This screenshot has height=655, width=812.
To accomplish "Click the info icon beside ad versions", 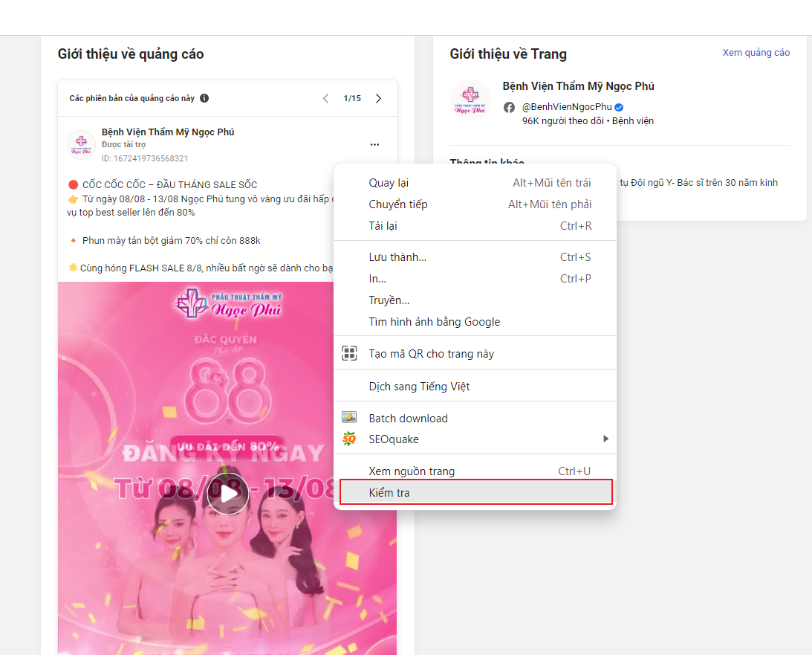I will pos(204,98).
